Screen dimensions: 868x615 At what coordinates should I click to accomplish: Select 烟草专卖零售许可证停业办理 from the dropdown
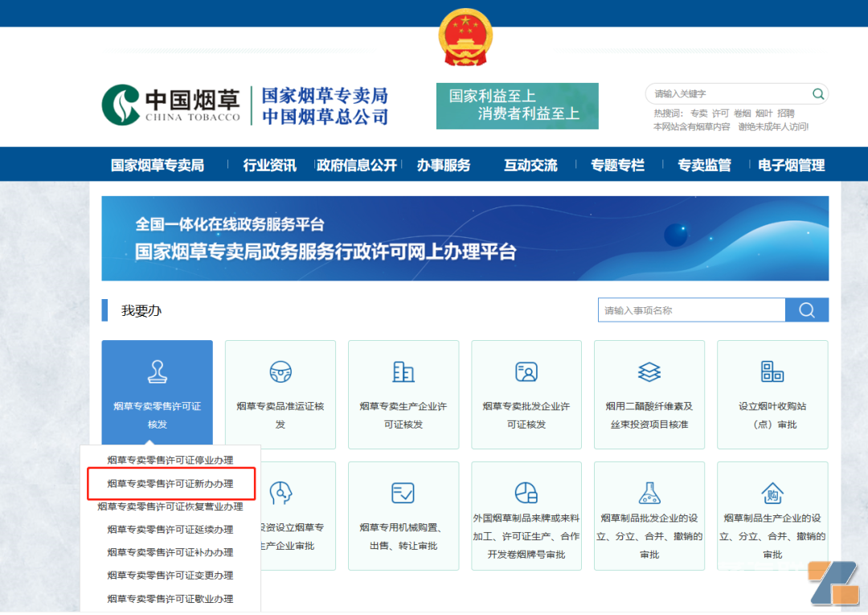tap(170, 461)
